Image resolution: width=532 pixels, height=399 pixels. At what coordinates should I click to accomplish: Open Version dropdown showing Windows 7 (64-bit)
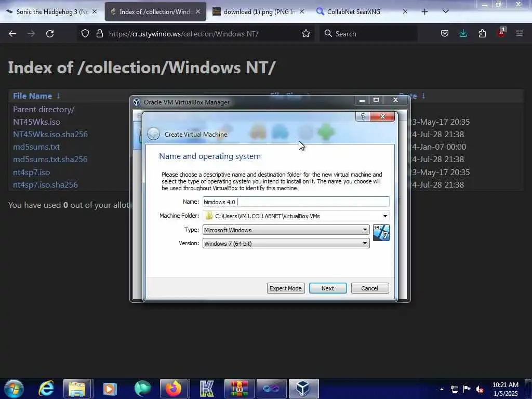286,243
